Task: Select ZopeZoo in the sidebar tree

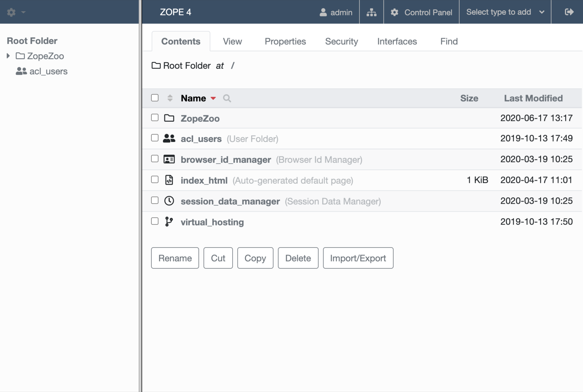Action: (45, 56)
